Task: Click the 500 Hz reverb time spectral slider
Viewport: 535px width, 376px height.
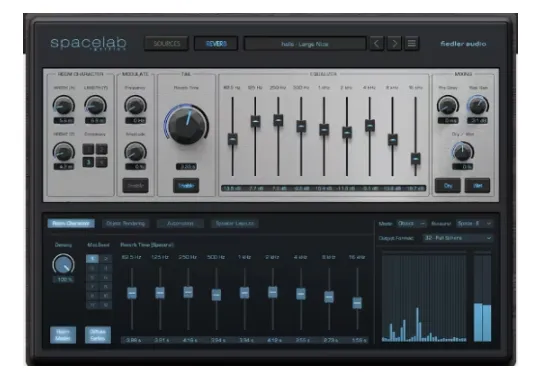Action: [216, 295]
